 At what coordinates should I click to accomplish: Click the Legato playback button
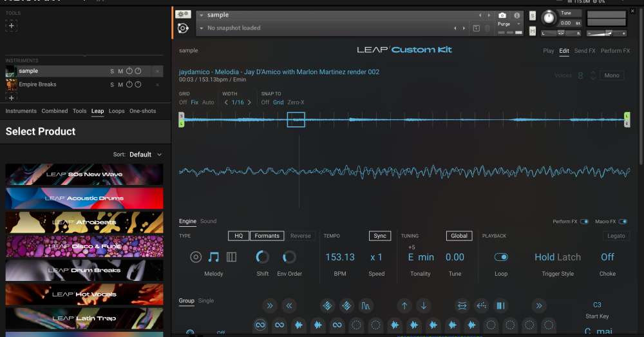pos(616,236)
